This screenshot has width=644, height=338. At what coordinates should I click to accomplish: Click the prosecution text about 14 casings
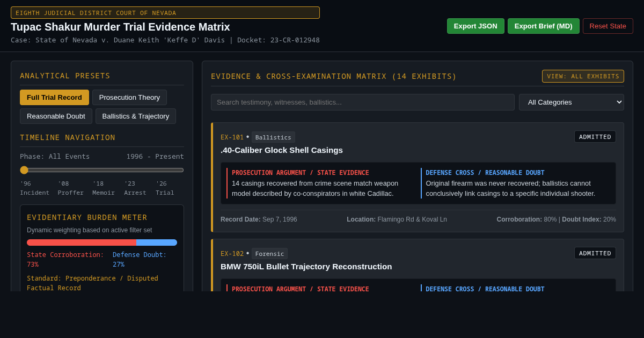315,188
